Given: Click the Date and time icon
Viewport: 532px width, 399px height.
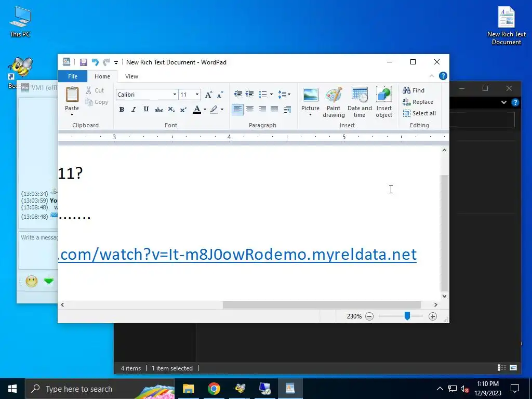Looking at the screenshot, I should coord(360,102).
